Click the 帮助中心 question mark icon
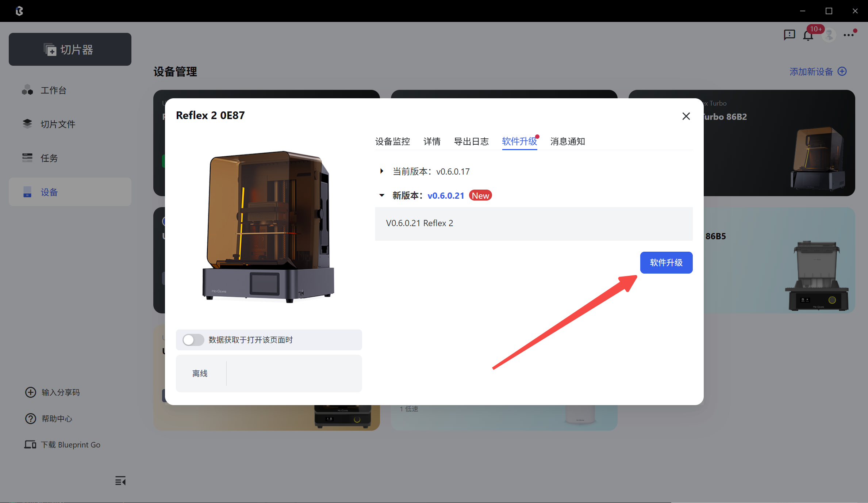 [x=31, y=419]
